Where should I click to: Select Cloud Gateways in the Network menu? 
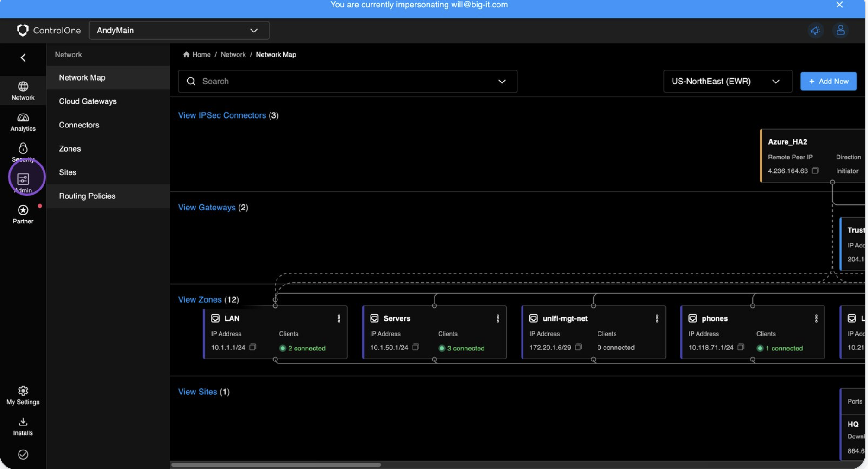(88, 101)
